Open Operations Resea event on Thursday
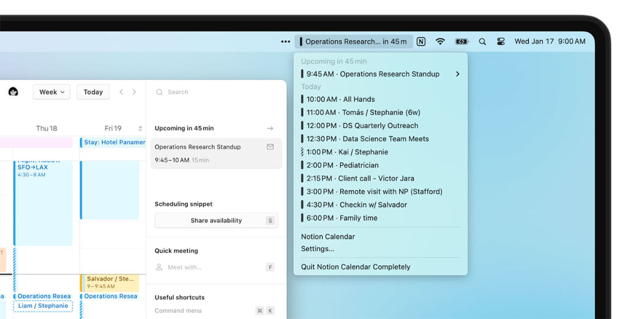The width and height of the screenshot is (644, 319). click(x=43, y=296)
